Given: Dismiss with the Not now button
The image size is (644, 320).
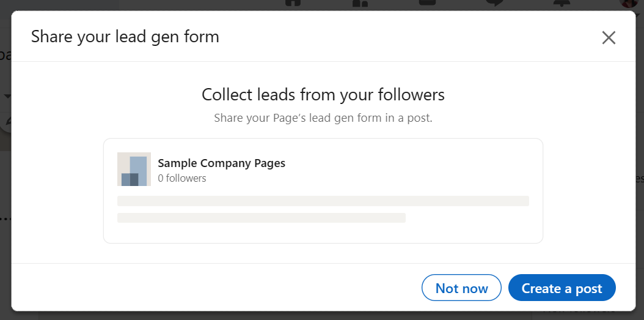Looking at the screenshot, I should point(461,288).
